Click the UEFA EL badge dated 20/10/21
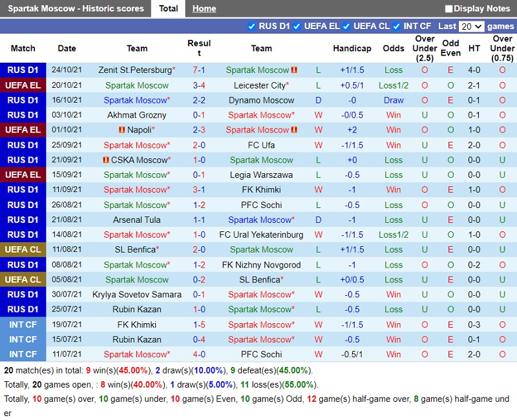The height and width of the screenshot is (420, 517). 23,85
